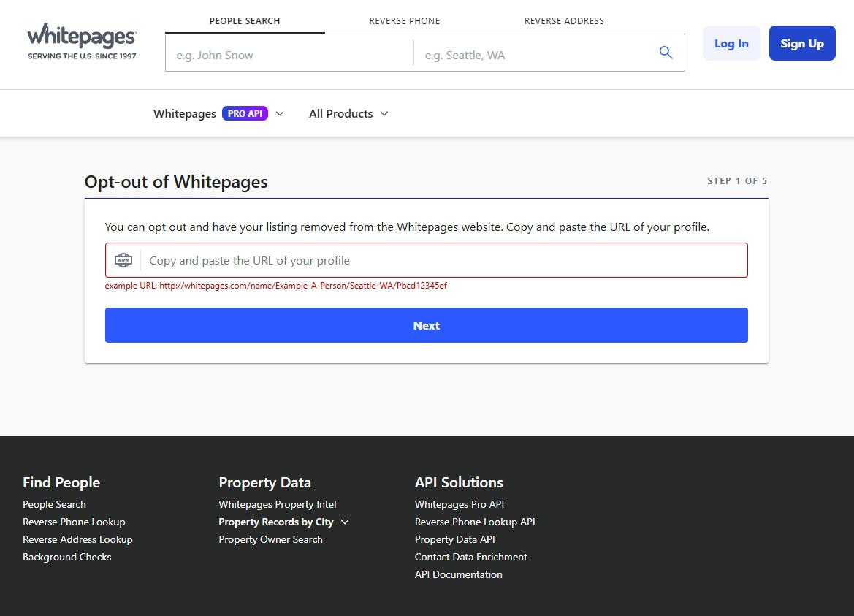This screenshot has height=616, width=854.
Task: Click the www icon in URL field
Action: tap(123, 260)
